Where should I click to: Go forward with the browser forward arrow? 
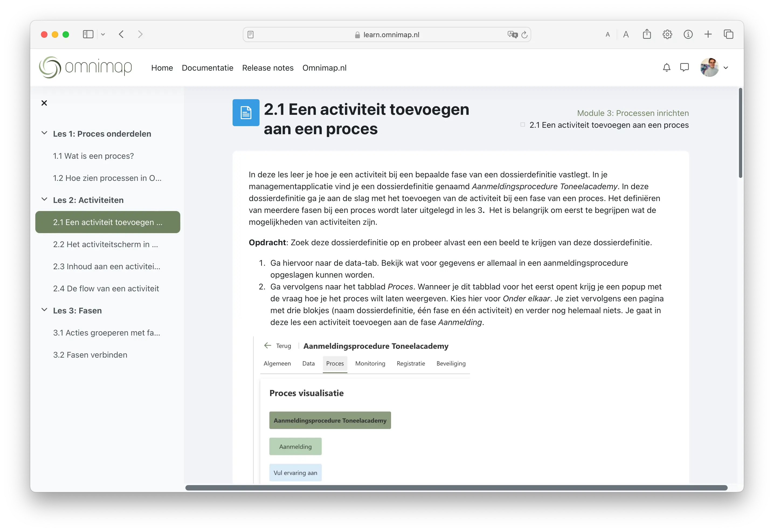pyautogui.click(x=140, y=34)
